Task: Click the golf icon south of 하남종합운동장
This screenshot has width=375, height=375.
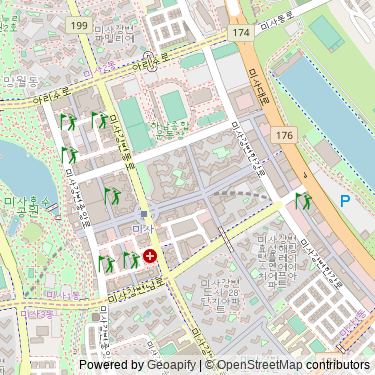Action: tap(112, 196)
